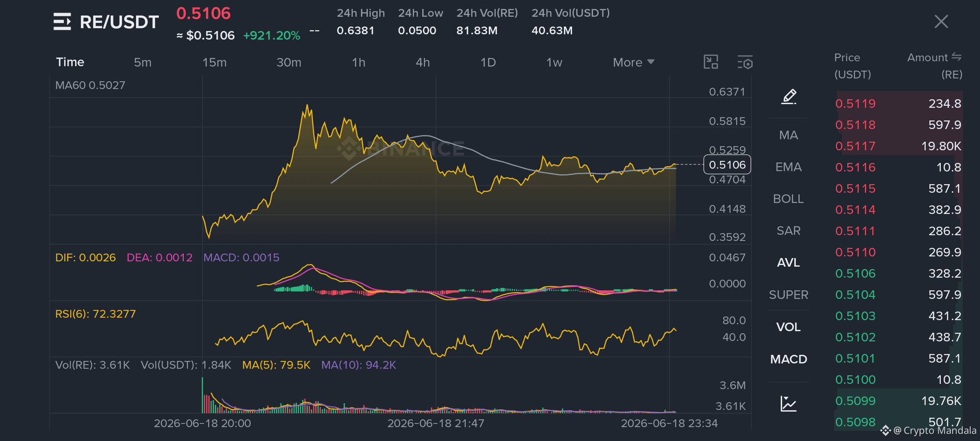
Task: Open the market list menu icon
Action: pos(62,22)
